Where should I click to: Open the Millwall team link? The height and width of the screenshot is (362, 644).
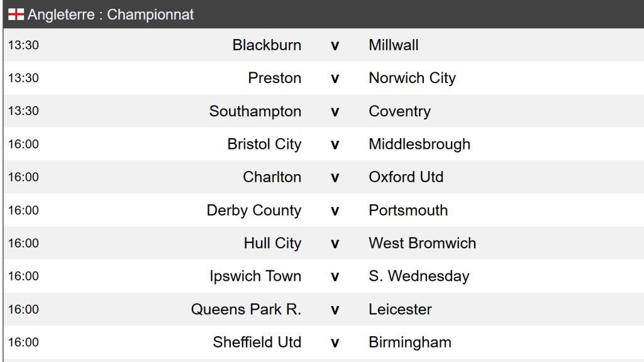click(394, 45)
